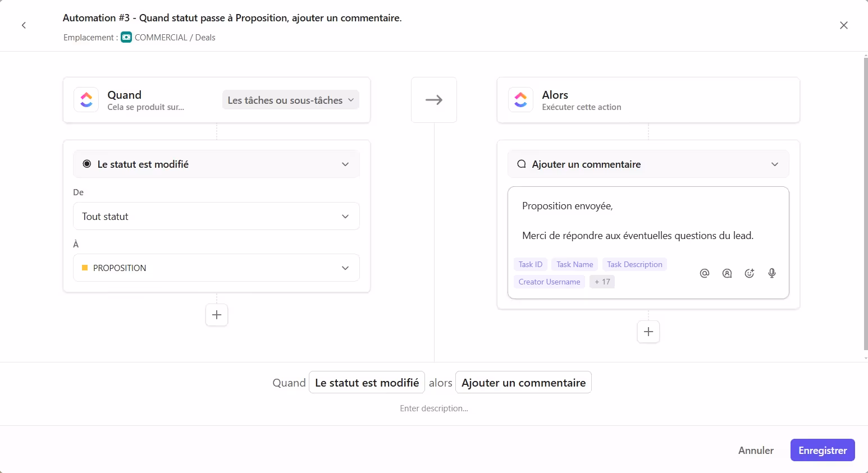Click Annuler to cancel changes

(755, 450)
